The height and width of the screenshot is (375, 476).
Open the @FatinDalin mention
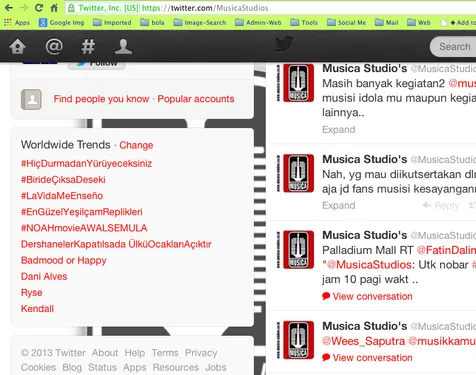pos(446,250)
